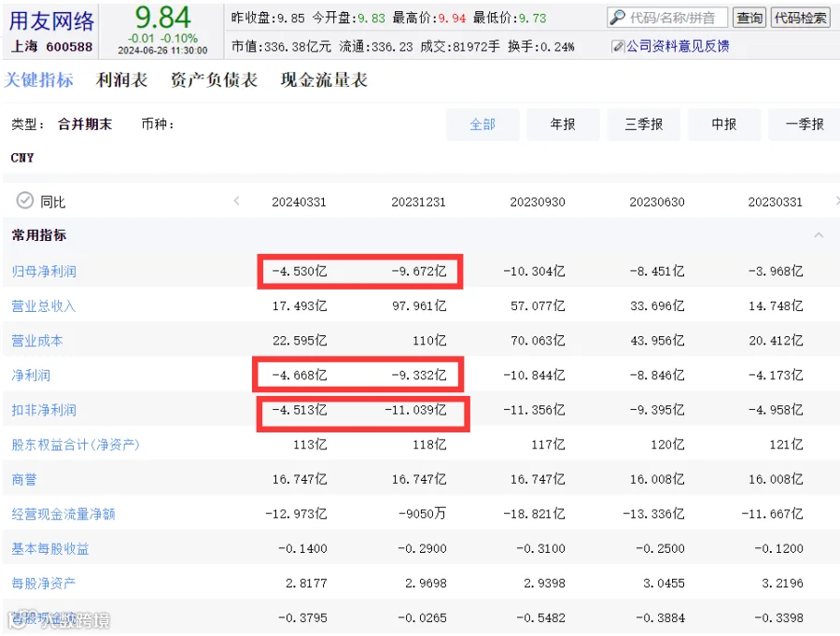Filter reports by 三季报
Screen dimensions: 840x636
tap(643, 124)
